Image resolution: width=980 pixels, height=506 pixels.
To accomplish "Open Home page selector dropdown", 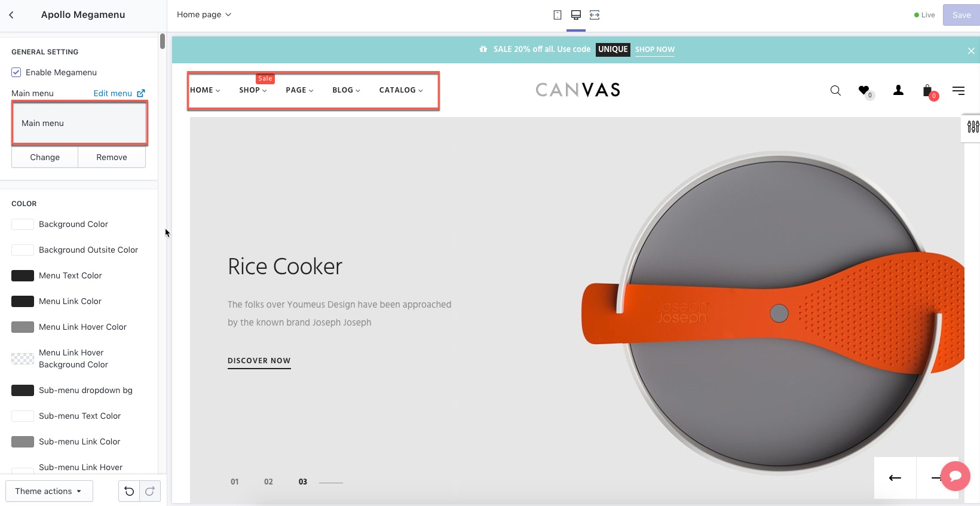I will tap(204, 14).
